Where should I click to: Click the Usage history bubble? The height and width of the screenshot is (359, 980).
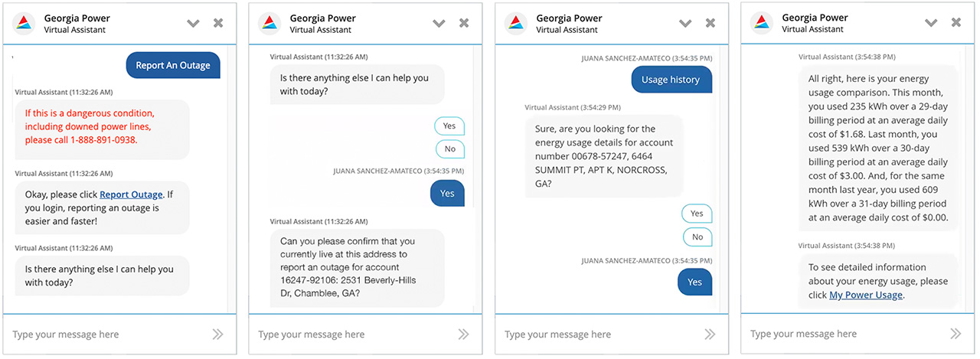671,80
